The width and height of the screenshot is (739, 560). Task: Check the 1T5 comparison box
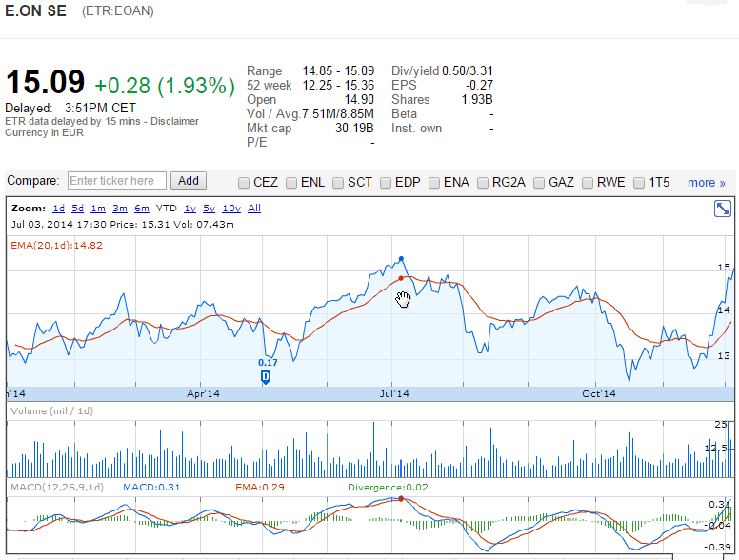639,183
